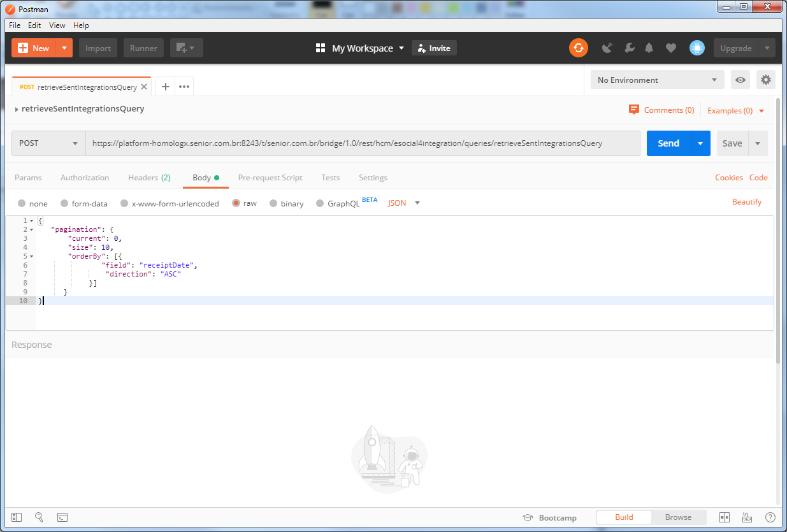Click the heart icon in header
This screenshot has width=787, height=532.
[671, 48]
